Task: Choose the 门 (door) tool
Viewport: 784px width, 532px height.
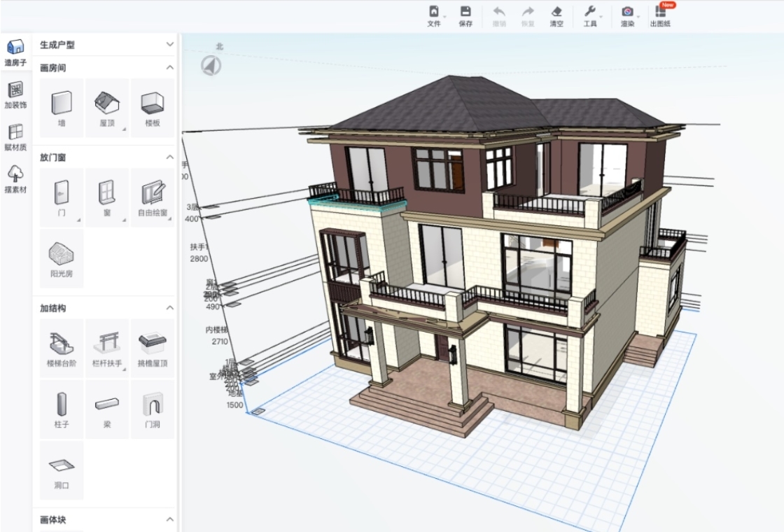Action: [62, 197]
